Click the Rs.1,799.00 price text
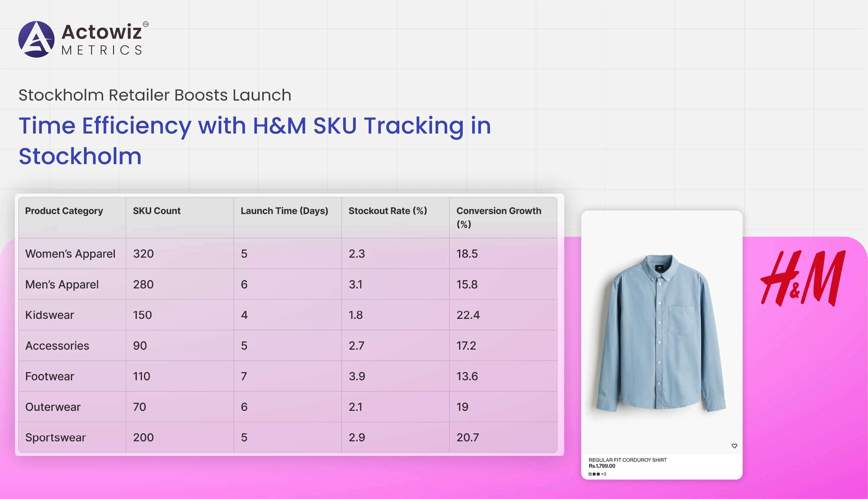The width and height of the screenshot is (868, 499). (x=602, y=466)
